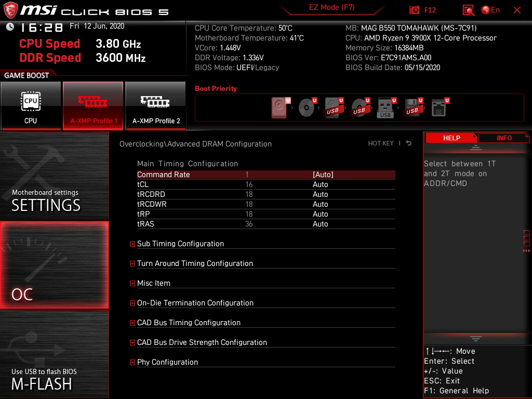This screenshot has height=399, width=532.
Task: Open the Command Rate [Auto] value
Action: 323,175
